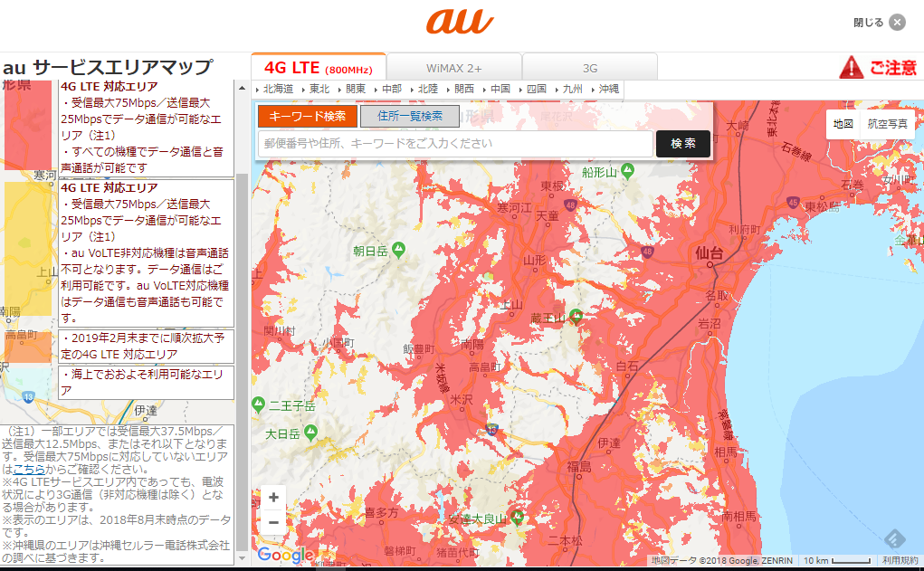924x571 pixels.
Task: Click the 南相馬 label on the map
Action: (738, 516)
